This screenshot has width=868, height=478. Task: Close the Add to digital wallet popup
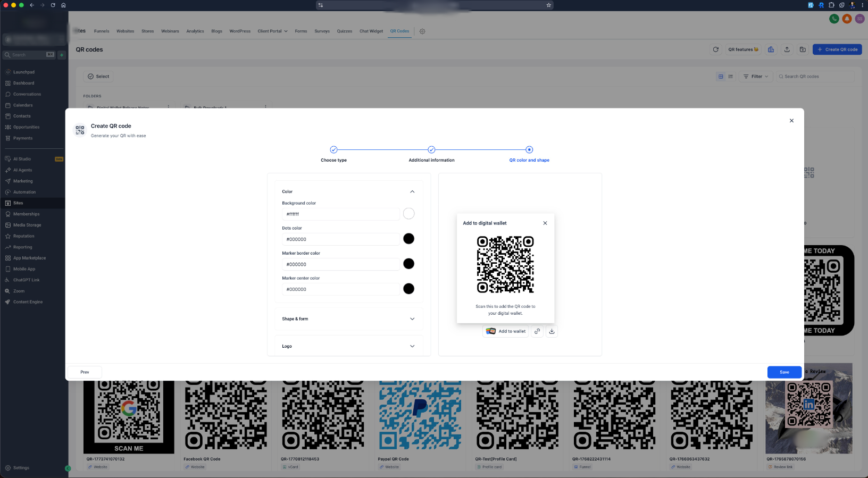[545, 223]
